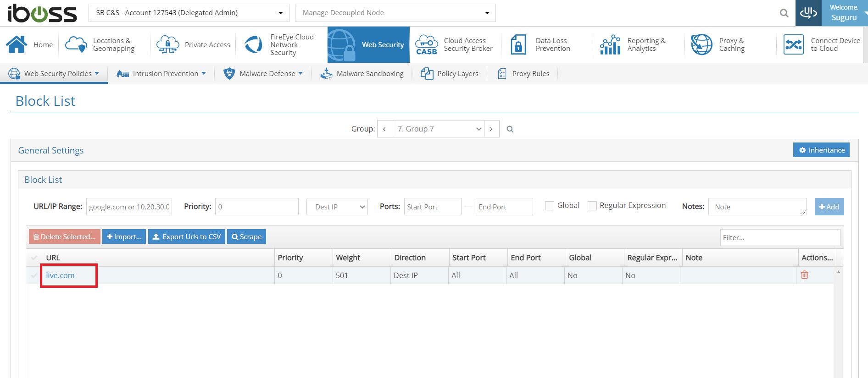Click the magnifier icon next to Group selector

click(x=510, y=129)
